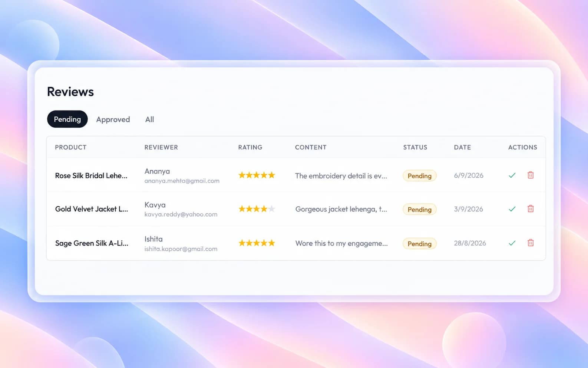Image resolution: width=588 pixels, height=368 pixels.
Task: Click the date 6/9/2026
Action: (x=469, y=175)
